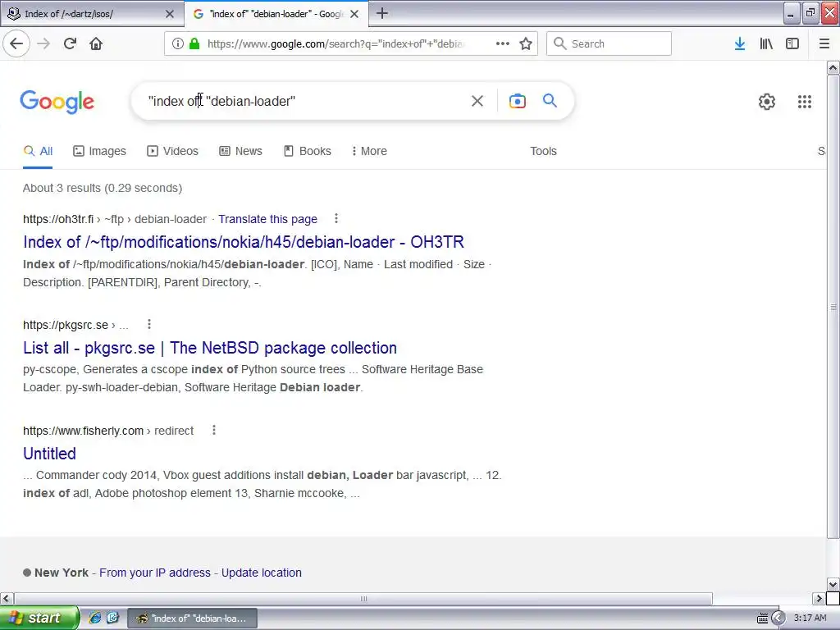
Task: Click the 'https://www.fisherly.com' result URL text
Action: point(83,431)
